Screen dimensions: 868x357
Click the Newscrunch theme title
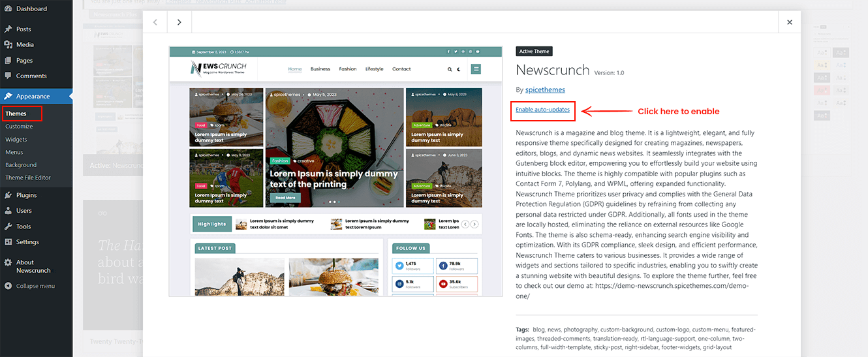[553, 70]
